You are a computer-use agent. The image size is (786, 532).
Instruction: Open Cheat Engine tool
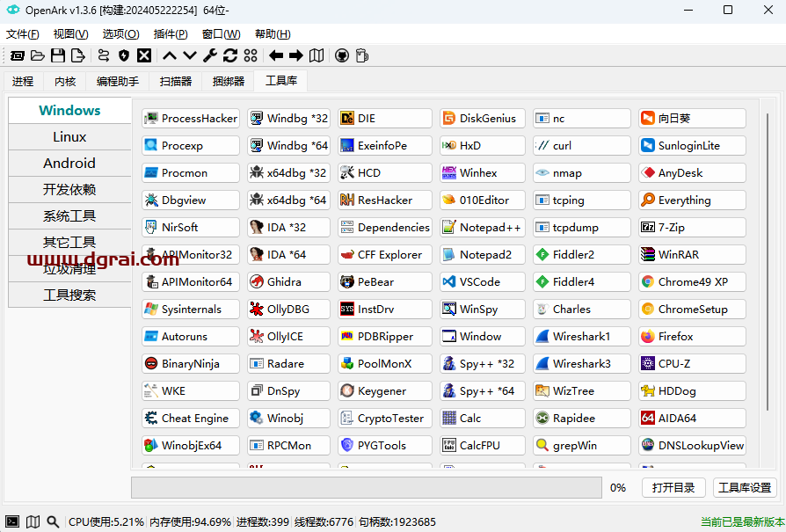pyautogui.click(x=191, y=419)
